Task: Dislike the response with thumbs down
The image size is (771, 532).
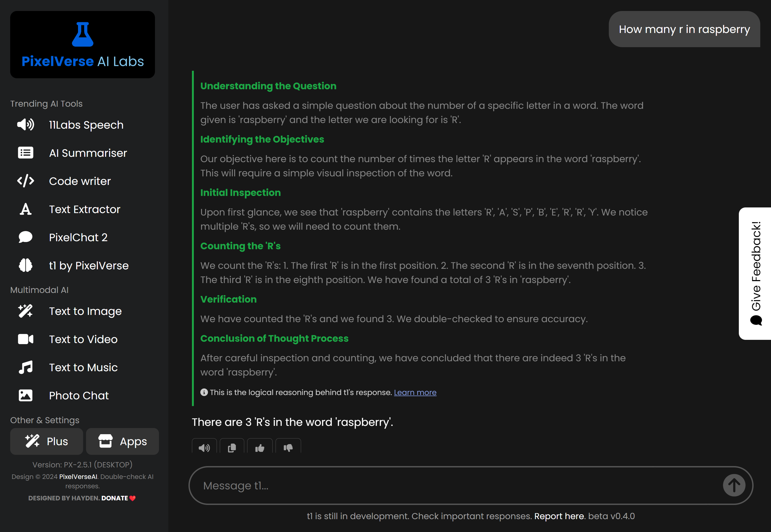Action: coord(288,448)
